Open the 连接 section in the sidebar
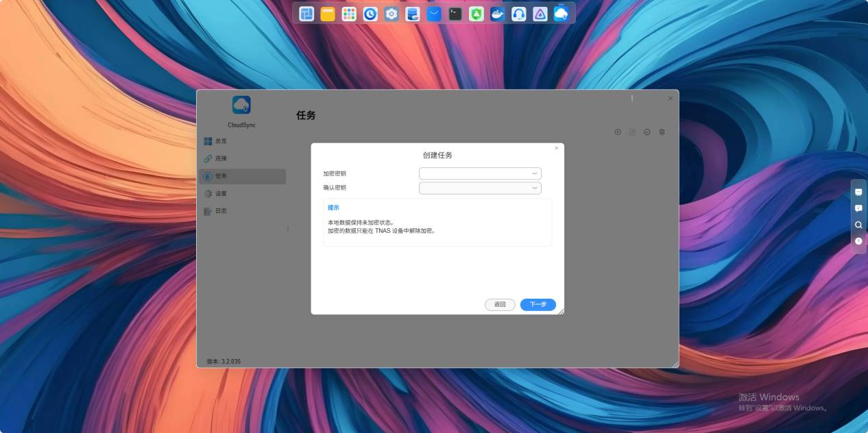 pyautogui.click(x=221, y=158)
